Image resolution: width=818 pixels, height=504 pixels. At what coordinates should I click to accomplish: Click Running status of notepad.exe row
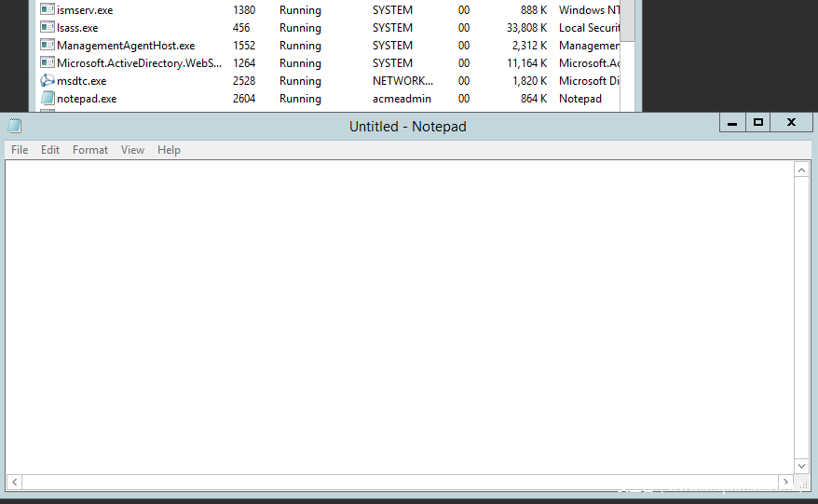point(300,99)
